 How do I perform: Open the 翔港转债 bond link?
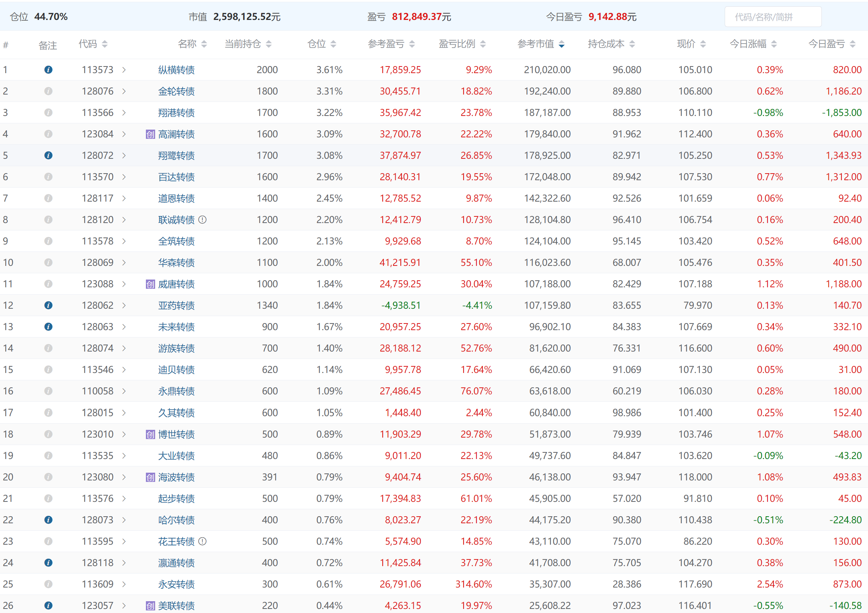click(176, 113)
